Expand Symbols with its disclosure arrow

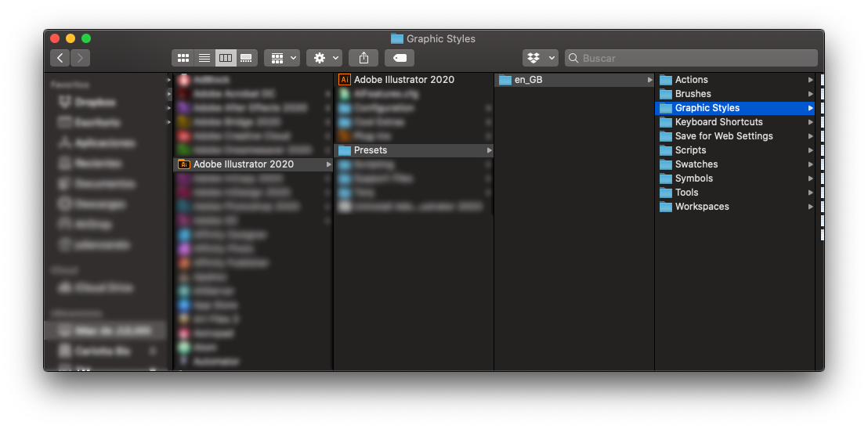811,178
